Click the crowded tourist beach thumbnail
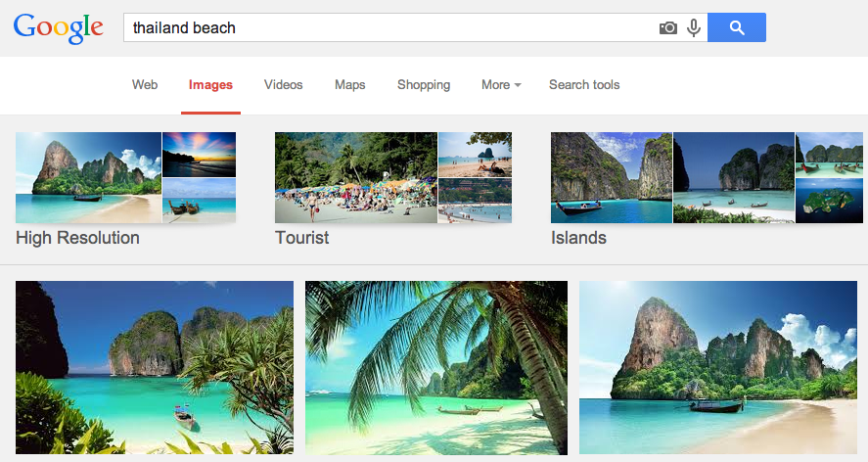 coord(355,177)
